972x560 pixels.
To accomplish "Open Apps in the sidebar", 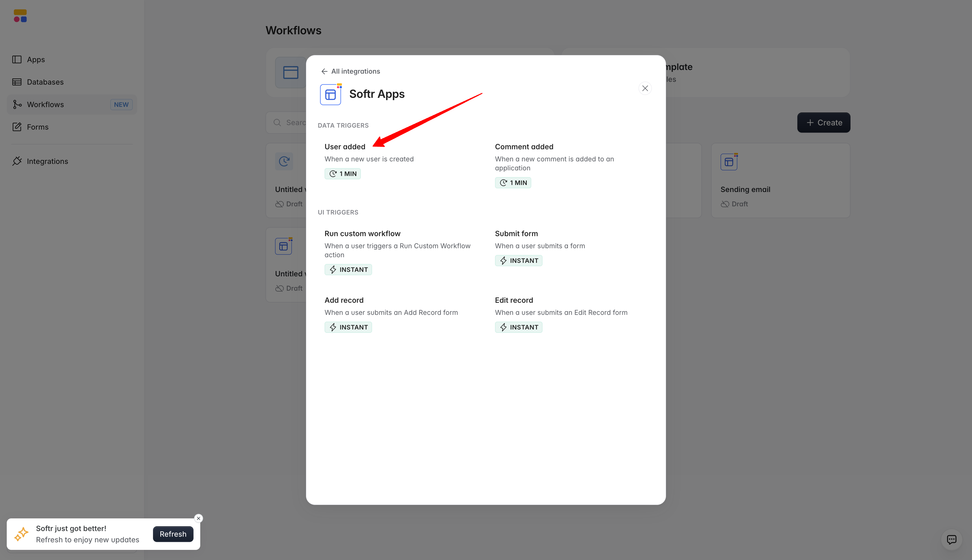I will (36, 60).
